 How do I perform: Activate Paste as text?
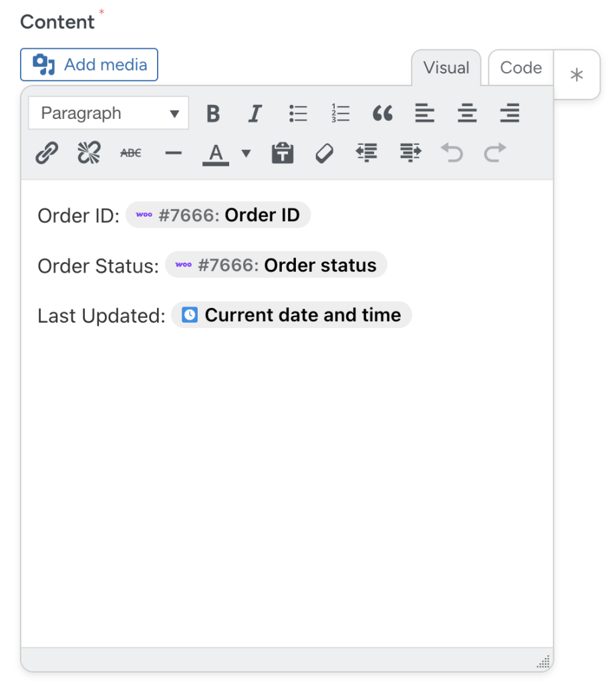(282, 152)
